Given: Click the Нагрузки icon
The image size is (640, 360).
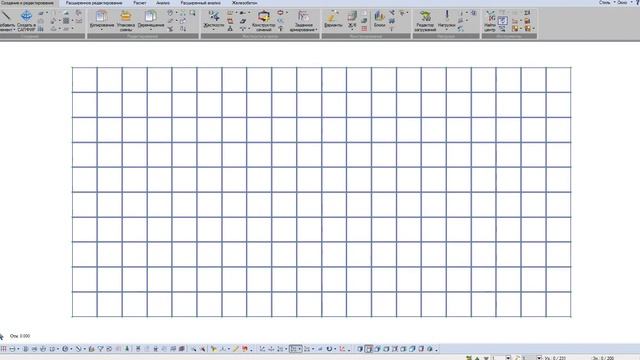Looking at the screenshot, I should pyautogui.click(x=447, y=16).
